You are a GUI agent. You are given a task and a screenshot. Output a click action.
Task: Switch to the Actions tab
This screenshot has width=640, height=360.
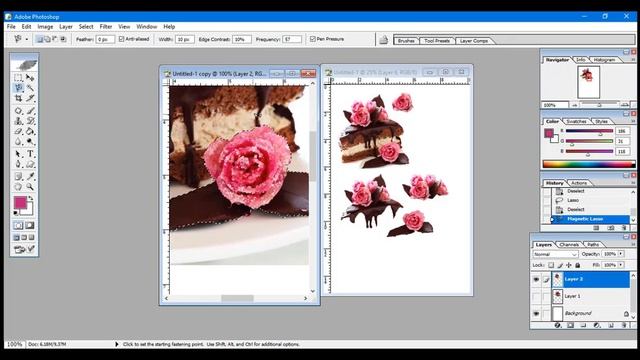tap(579, 183)
